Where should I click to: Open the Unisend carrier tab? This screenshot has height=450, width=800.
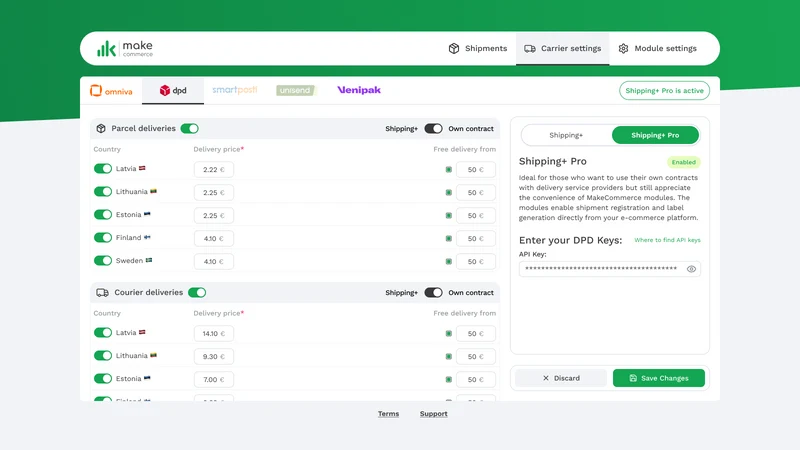(295, 90)
